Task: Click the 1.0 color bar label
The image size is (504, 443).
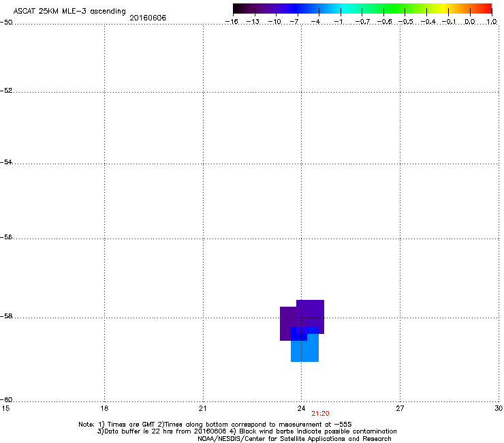Action: [x=492, y=22]
